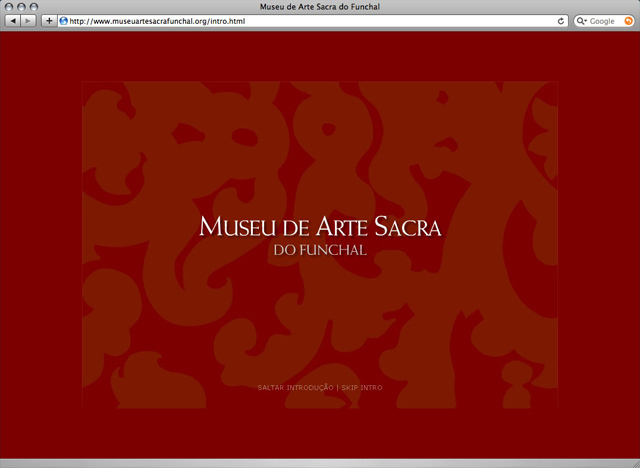Click the globe site icon in address bar

(63, 21)
